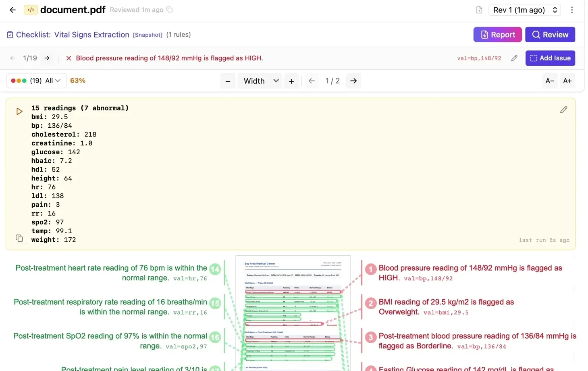This screenshot has width=588, height=371.
Task: Increase text size with A+
Action: click(x=567, y=81)
